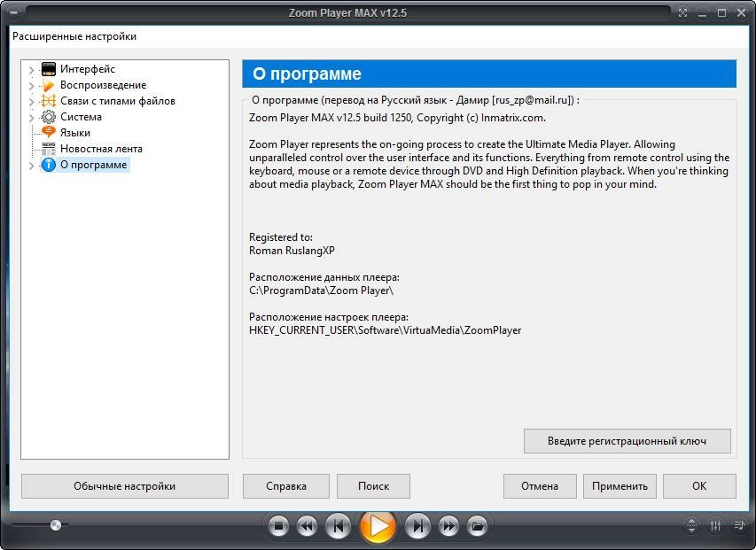Click the Новостная лента news icon
The image size is (756, 550).
(49, 148)
